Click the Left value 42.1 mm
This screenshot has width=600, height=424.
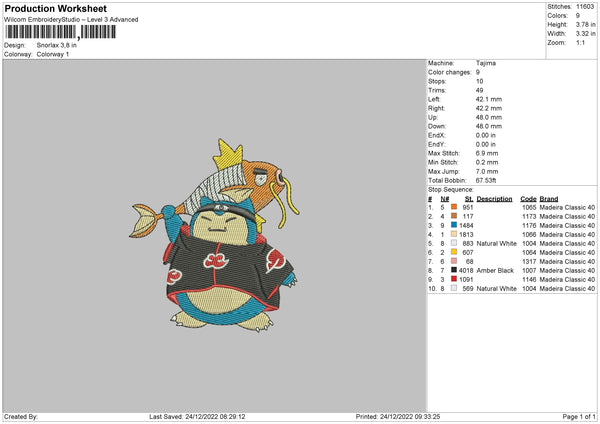489,99
